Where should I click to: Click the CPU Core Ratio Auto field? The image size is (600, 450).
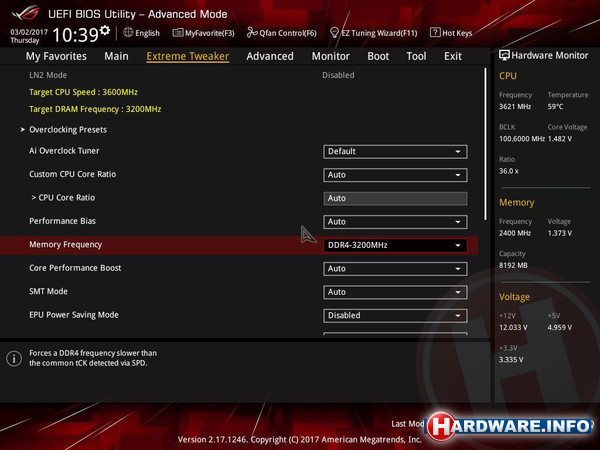[x=395, y=198]
